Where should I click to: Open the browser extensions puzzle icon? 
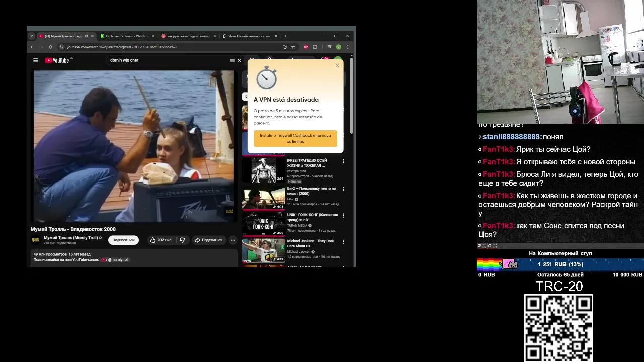[315, 47]
